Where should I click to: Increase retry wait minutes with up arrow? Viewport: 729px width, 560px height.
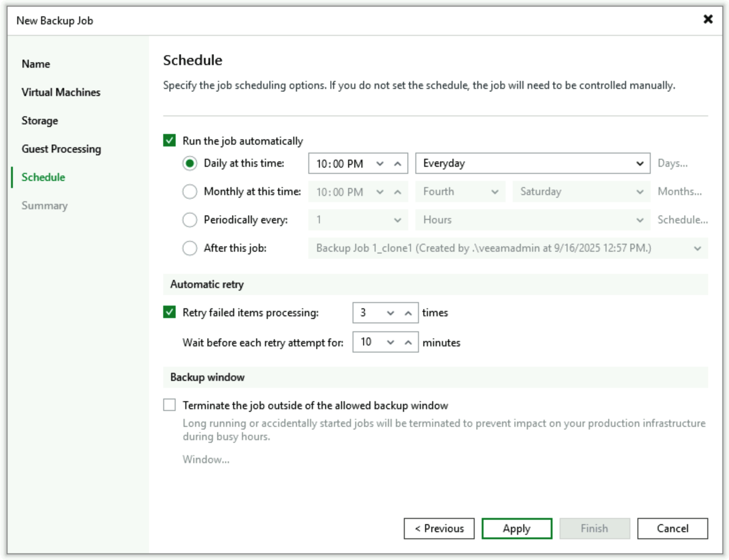408,342
